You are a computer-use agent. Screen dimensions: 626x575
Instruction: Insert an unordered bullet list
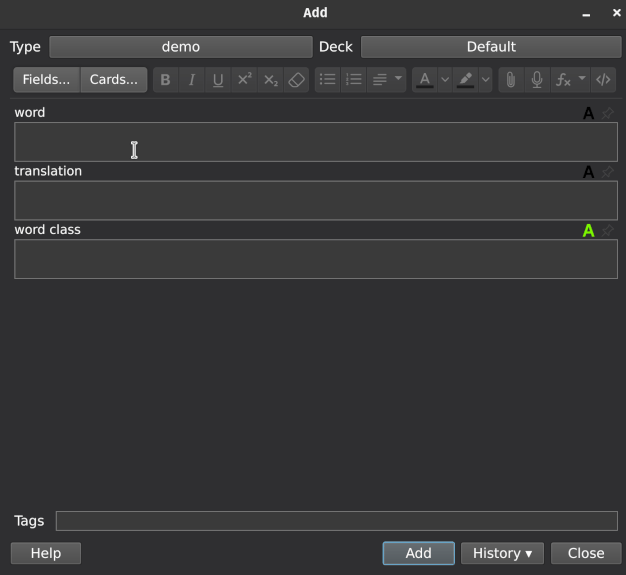(327, 80)
